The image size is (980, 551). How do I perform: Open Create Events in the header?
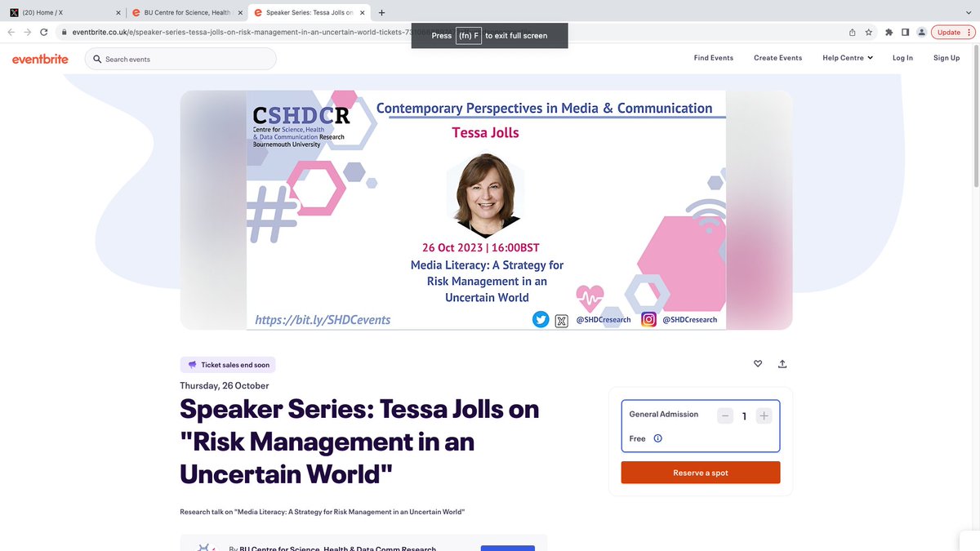click(777, 58)
